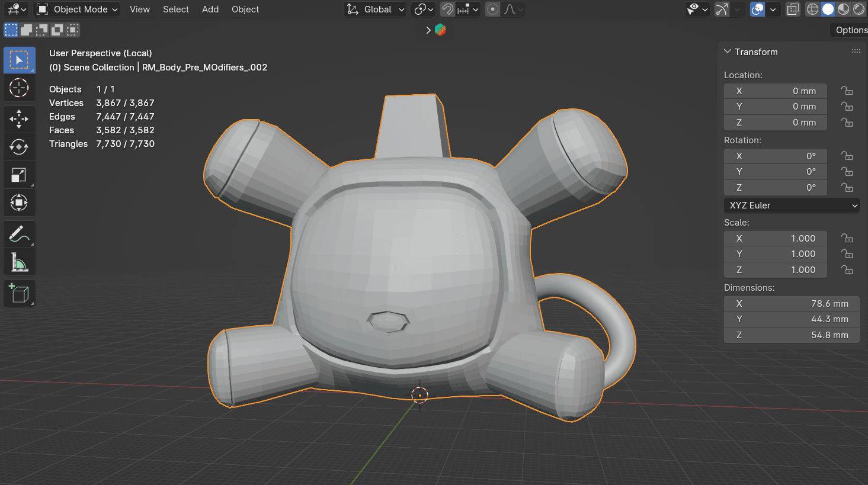Viewport: 868px width, 485px height.
Task: Choose the Rotate tool
Action: (19, 147)
